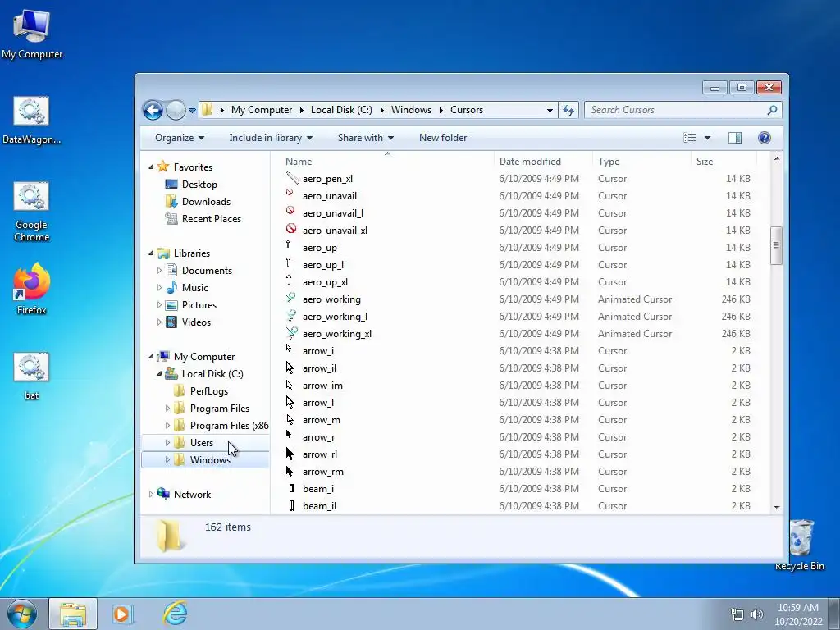Select the aero_up cursor file icon
This screenshot has width=840, height=630.
coord(288,245)
